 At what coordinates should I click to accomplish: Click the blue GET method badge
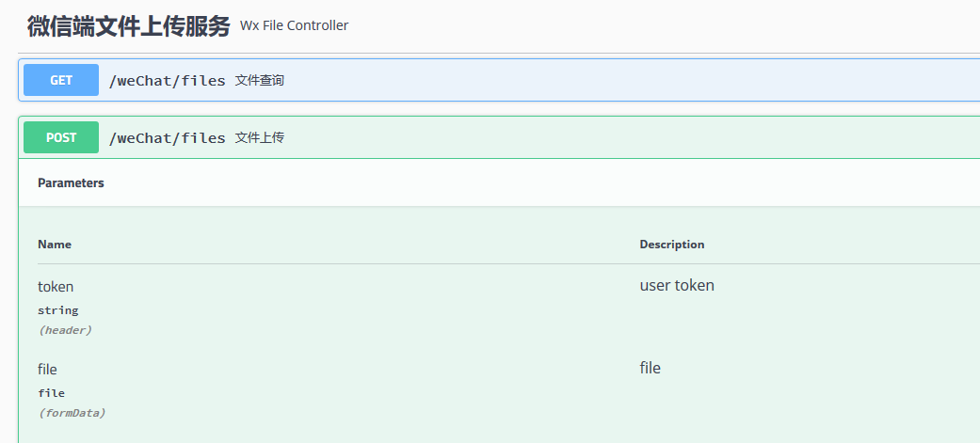61,81
